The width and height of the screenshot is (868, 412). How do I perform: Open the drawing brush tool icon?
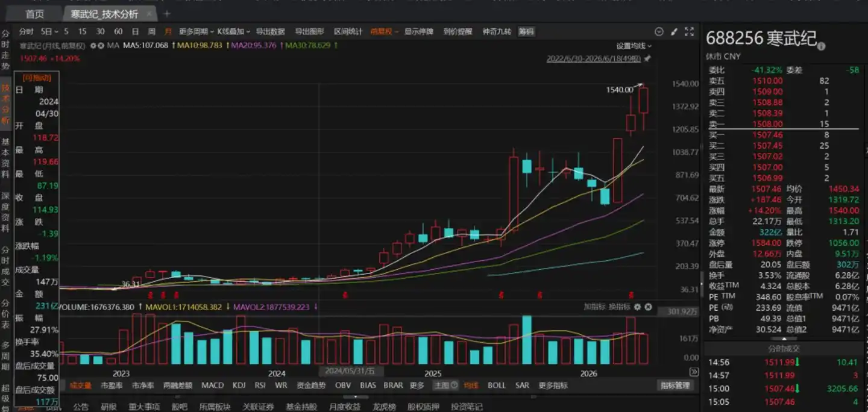point(673,31)
